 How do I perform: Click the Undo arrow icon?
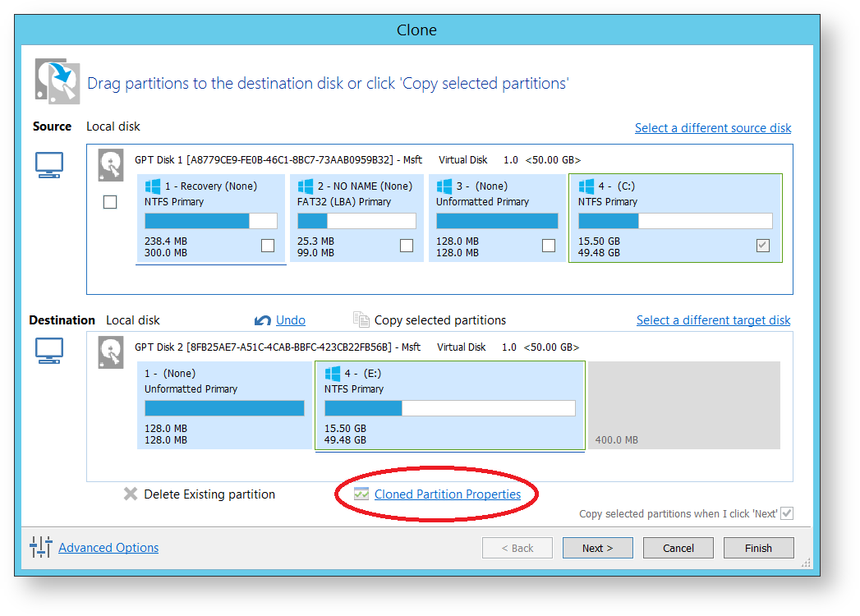(x=263, y=320)
